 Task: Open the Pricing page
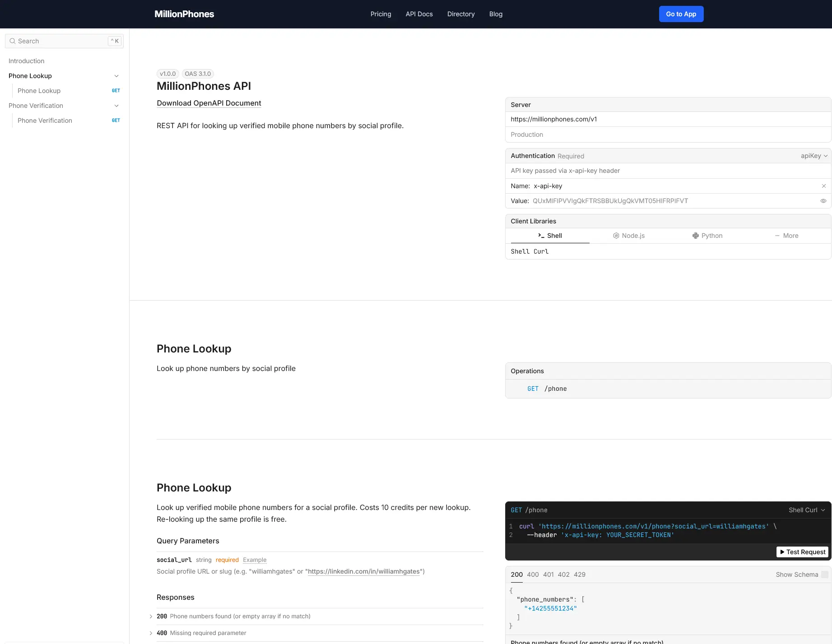pyautogui.click(x=381, y=14)
